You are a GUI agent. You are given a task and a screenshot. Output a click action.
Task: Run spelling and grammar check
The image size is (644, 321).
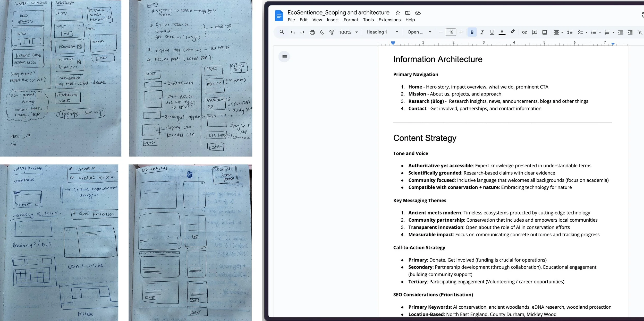tap(322, 32)
